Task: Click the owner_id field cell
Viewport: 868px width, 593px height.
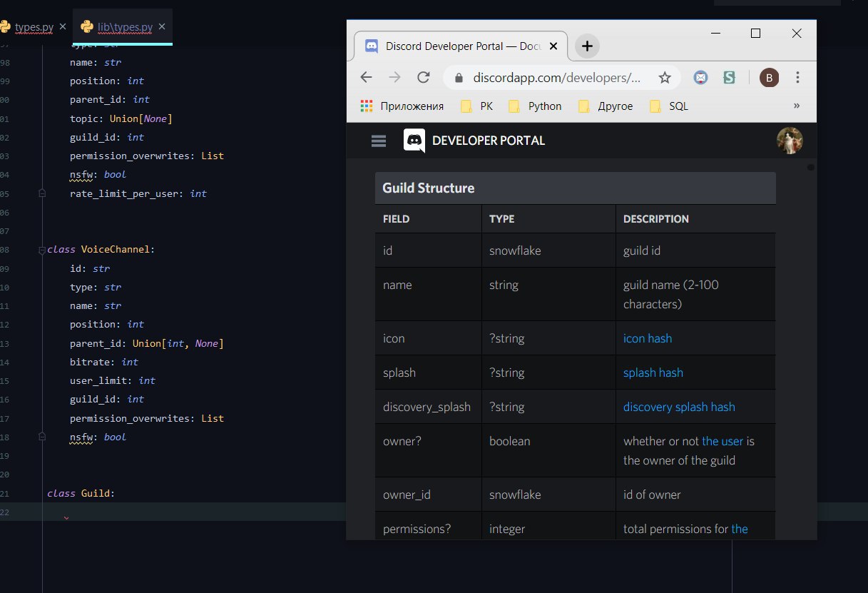Action: (x=428, y=495)
